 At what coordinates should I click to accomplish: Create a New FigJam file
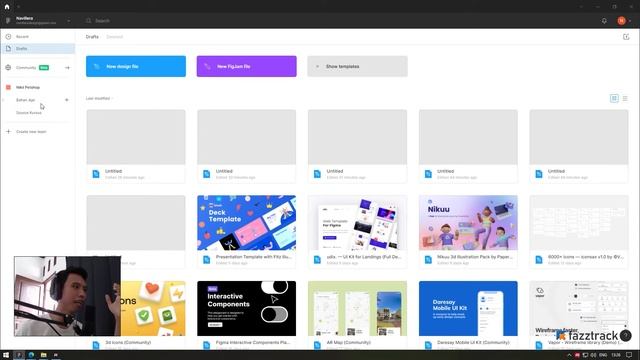coord(247,66)
